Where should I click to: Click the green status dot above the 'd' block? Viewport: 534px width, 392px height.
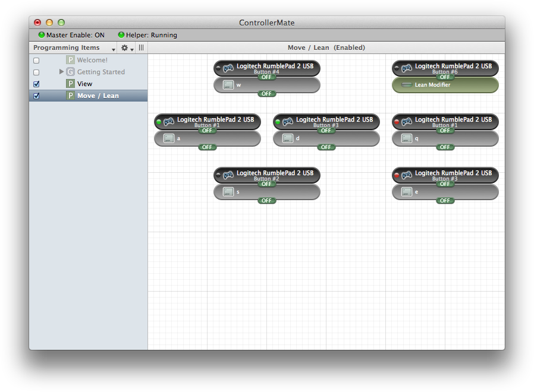[x=278, y=122]
